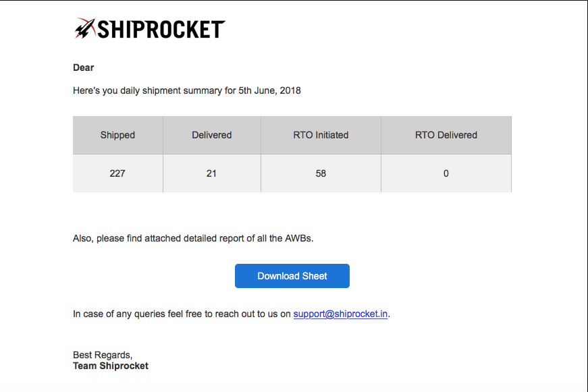This screenshot has height=392, width=588.
Task: Click the bold Dear greeting text
Action: pyautogui.click(x=83, y=67)
